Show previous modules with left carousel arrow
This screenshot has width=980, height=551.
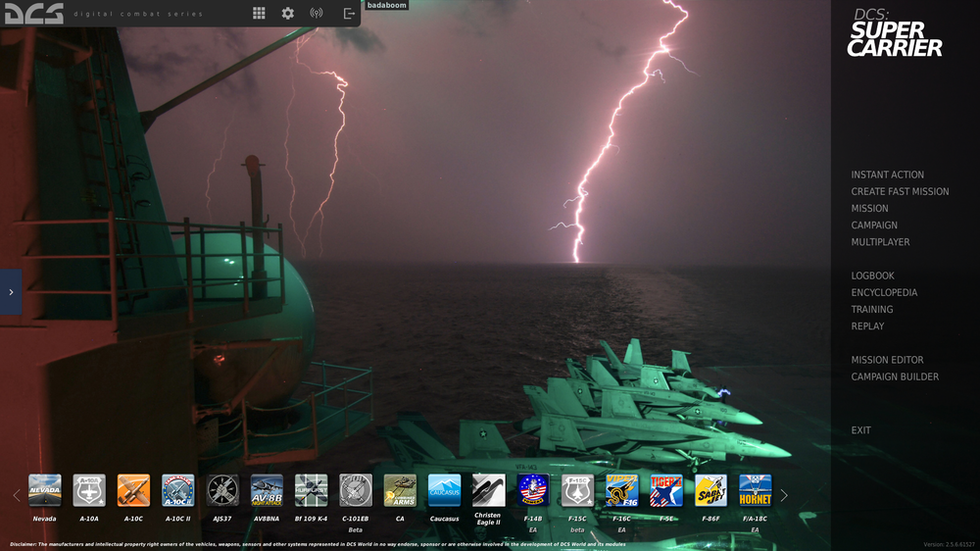[17, 495]
